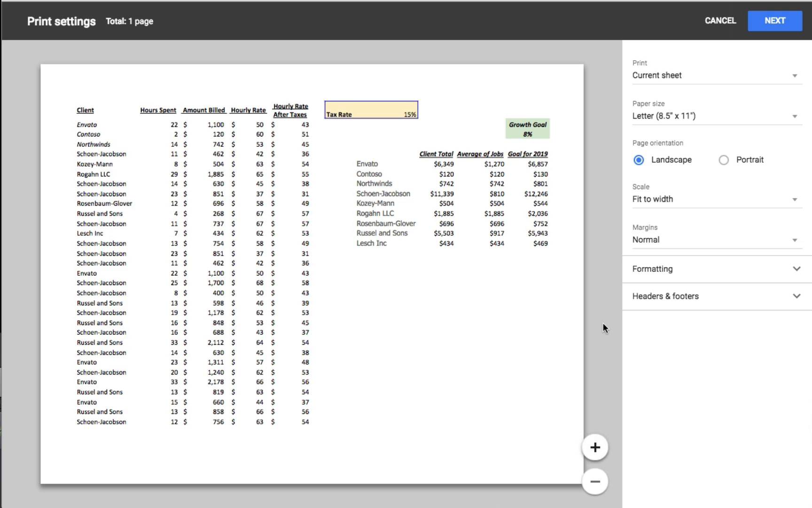Open the Letter paper size selector

pyautogui.click(x=714, y=116)
